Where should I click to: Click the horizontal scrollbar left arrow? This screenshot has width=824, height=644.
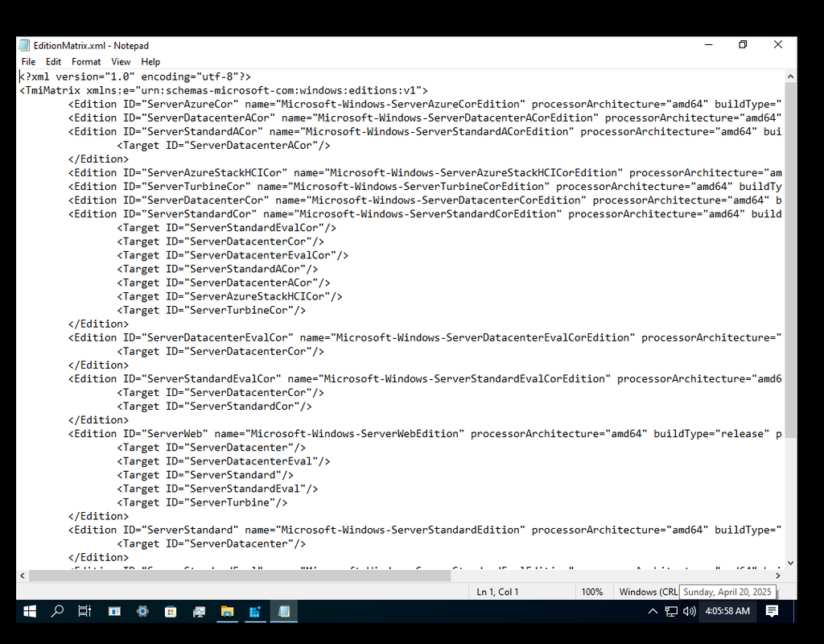(x=23, y=576)
